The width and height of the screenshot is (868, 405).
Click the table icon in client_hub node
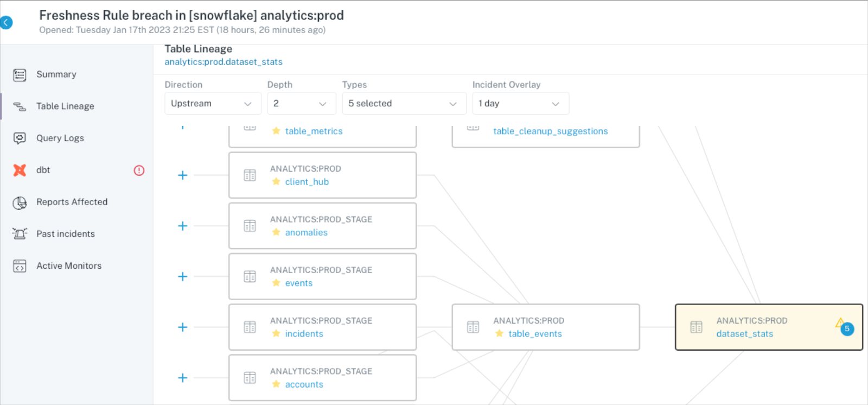250,175
